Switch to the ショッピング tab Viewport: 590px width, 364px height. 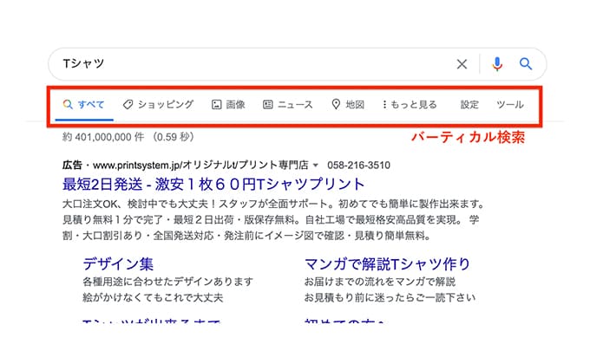point(158,105)
